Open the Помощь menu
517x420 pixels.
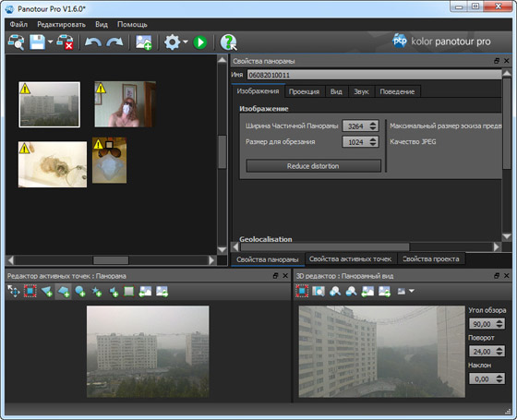132,24
